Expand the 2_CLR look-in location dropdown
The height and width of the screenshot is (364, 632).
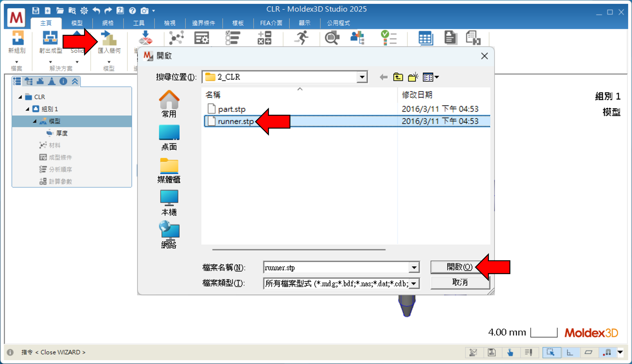[362, 77]
